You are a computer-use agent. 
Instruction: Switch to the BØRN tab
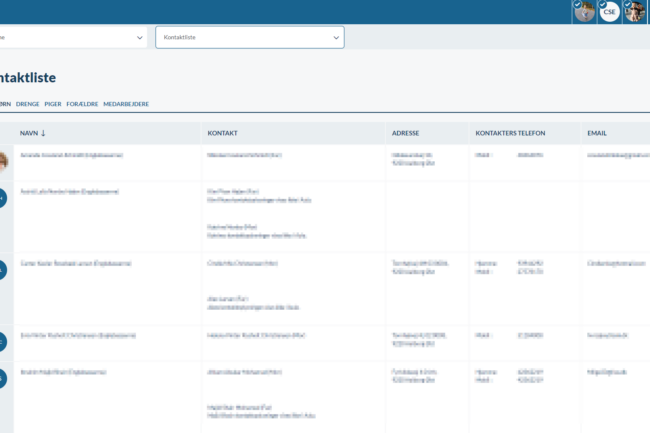point(4,104)
